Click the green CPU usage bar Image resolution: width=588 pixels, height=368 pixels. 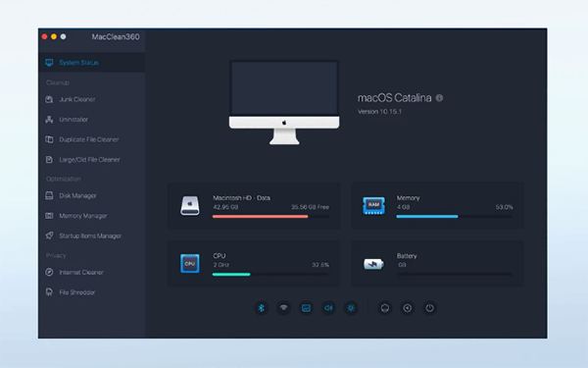(x=231, y=275)
